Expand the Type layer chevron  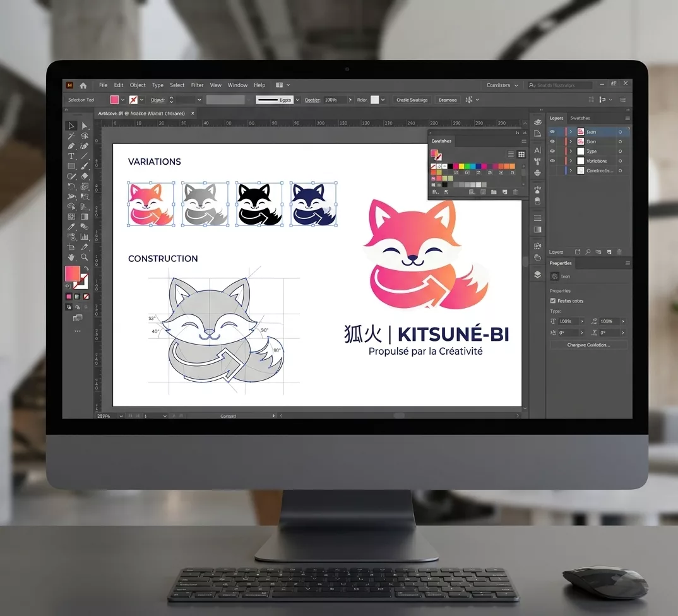coord(570,151)
